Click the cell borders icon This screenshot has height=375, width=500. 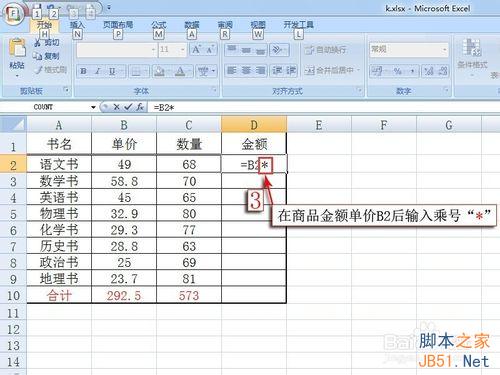(136, 71)
